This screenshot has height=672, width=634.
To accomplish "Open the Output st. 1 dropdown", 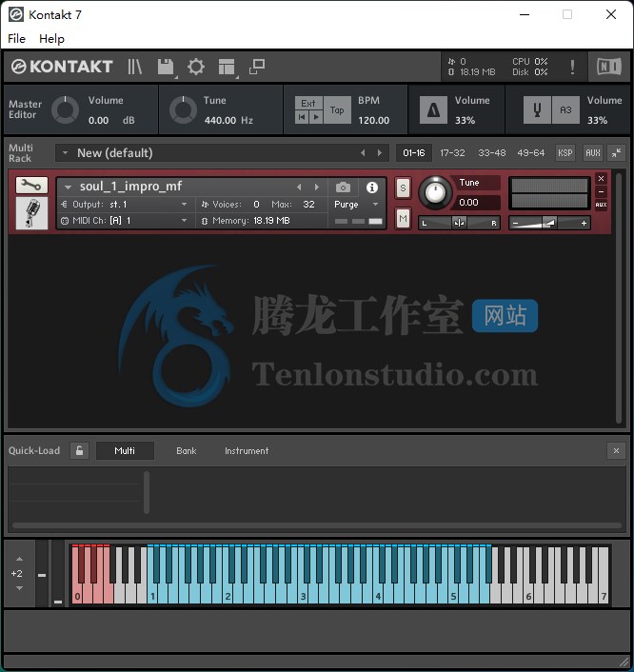I will pyautogui.click(x=125, y=205).
